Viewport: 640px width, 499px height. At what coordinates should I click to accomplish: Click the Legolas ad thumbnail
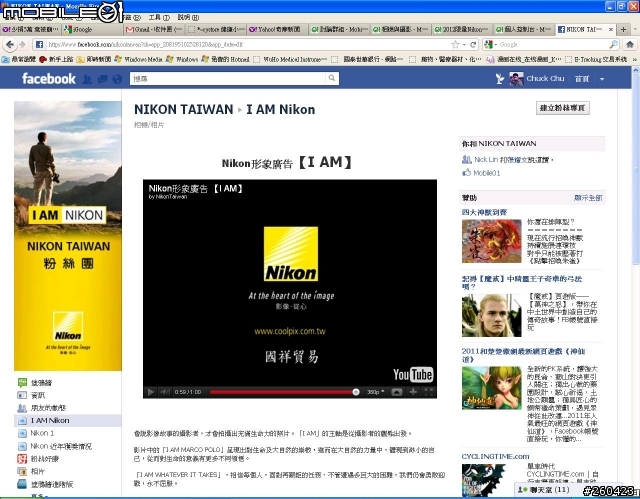(x=491, y=316)
